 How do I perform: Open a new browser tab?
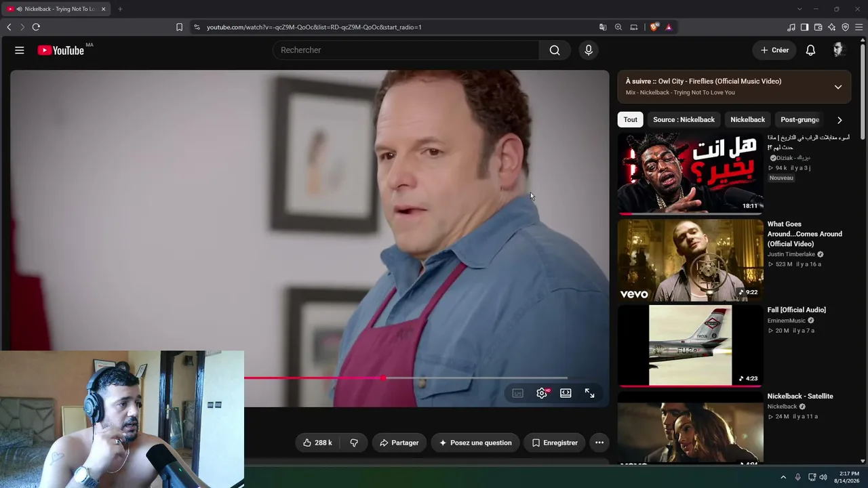click(120, 9)
